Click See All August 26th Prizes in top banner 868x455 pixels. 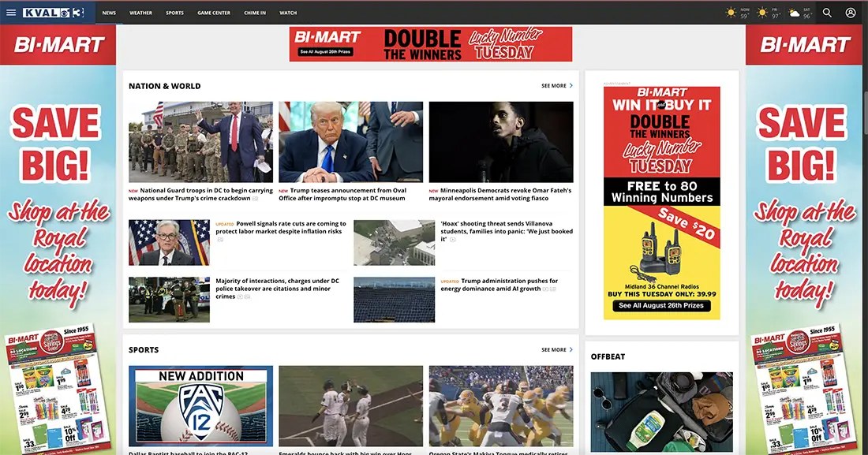pos(325,51)
